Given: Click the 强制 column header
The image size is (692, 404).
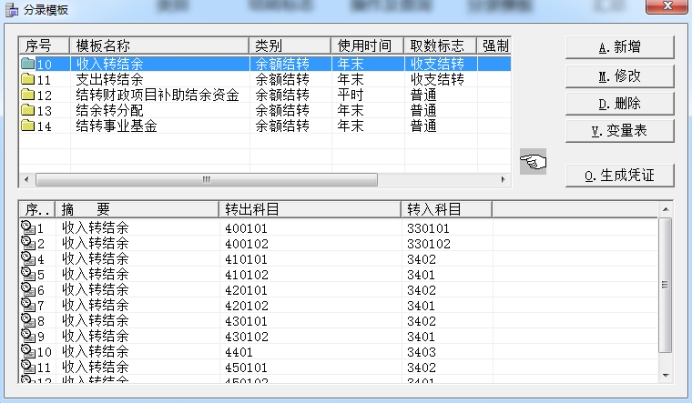Looking at the screenshot, I should tap(494, 45).
